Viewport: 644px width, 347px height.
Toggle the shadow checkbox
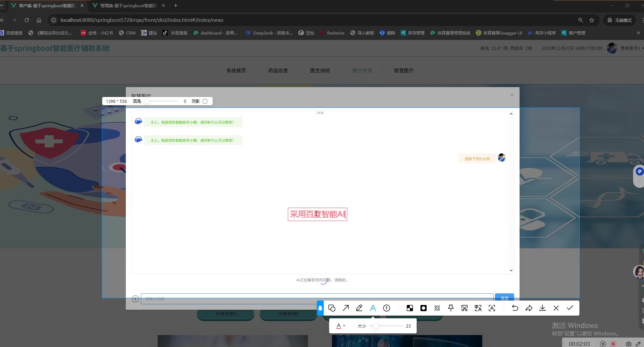coord(205,101)
